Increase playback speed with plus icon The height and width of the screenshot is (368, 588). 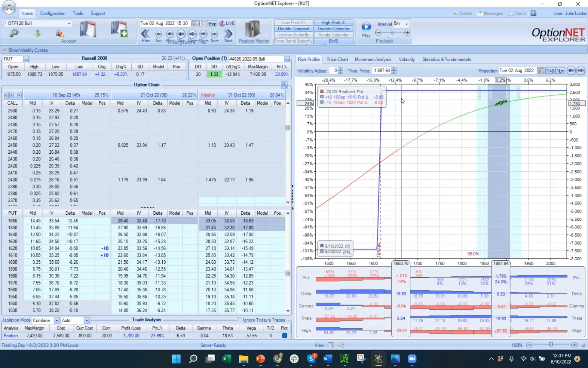(407, 33)
